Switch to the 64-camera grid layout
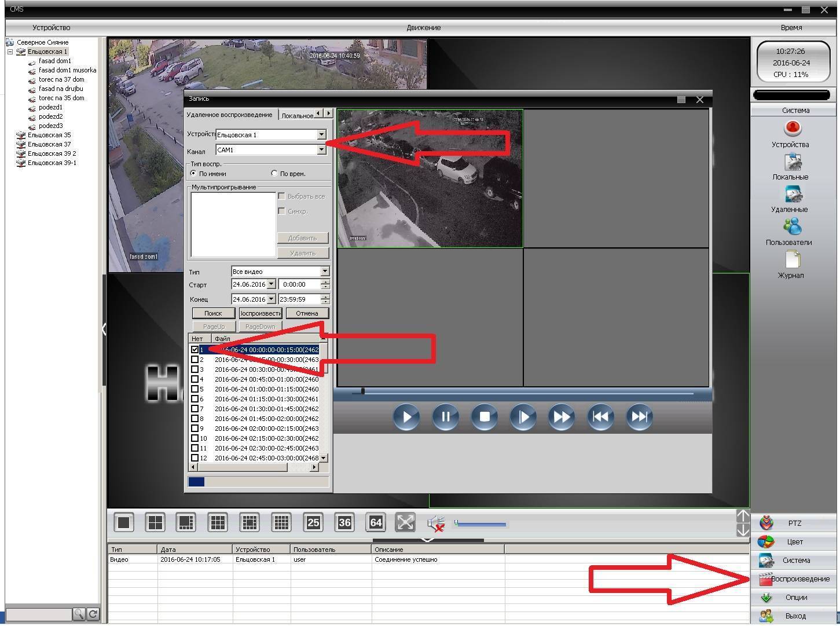840x626 pixels. (376, 523)
